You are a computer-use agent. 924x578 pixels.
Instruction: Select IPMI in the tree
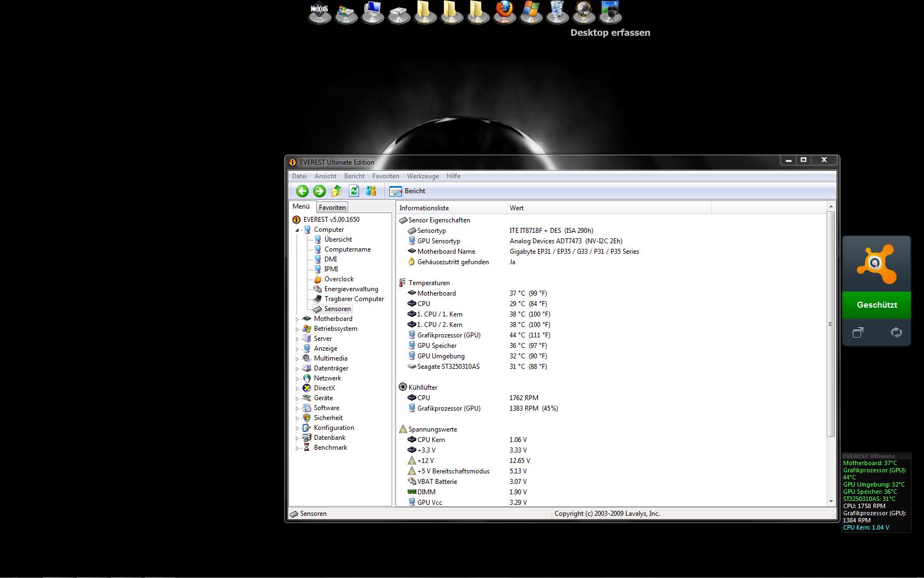331,269
